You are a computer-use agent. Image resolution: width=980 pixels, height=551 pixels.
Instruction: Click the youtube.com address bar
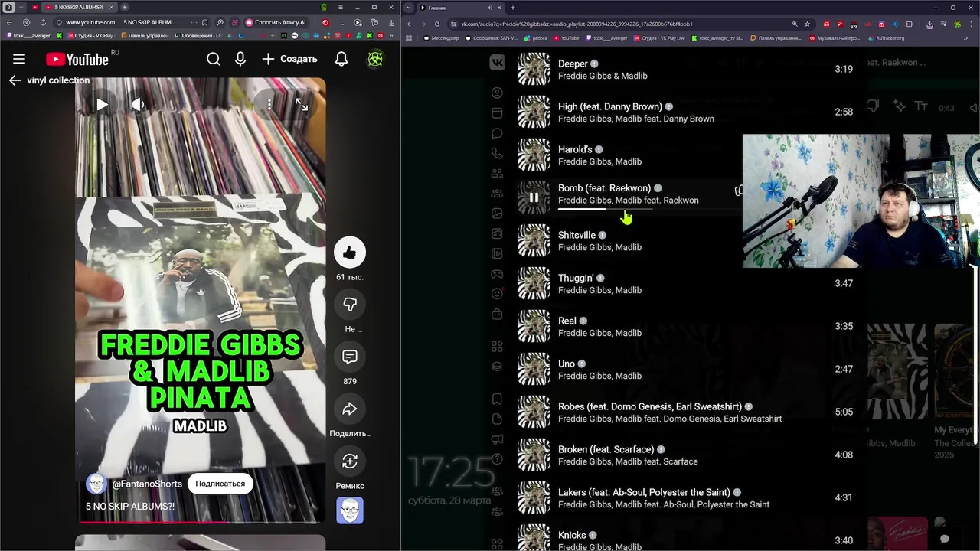pos(90,22)
